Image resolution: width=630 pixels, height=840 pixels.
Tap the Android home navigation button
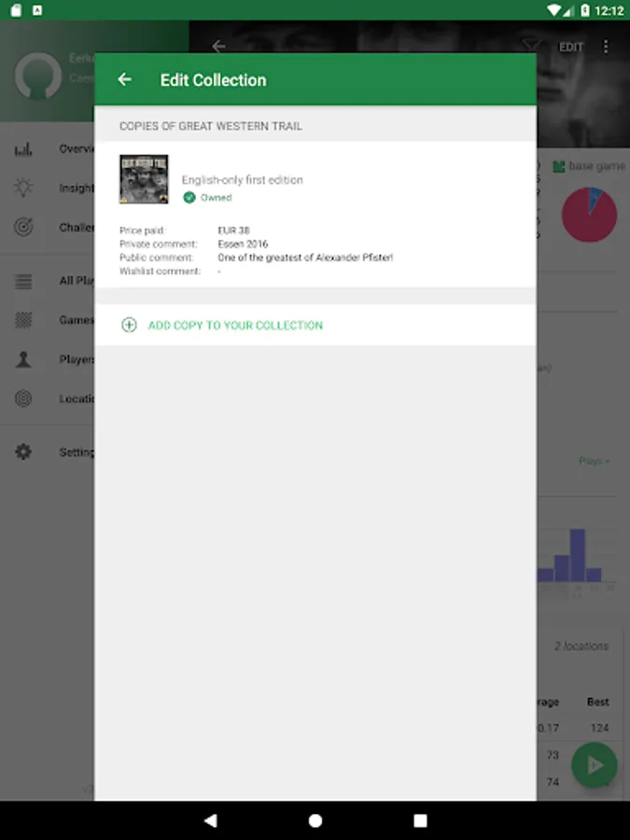tap(315, 820)
